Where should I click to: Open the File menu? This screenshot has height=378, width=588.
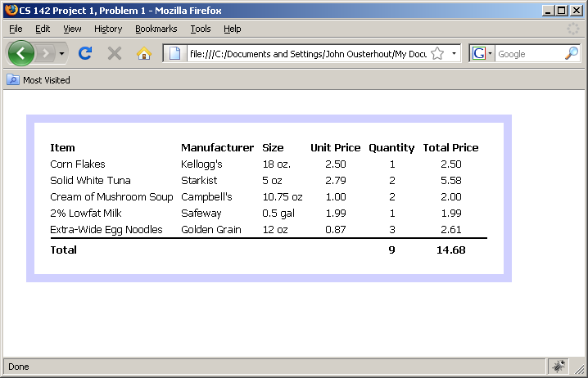(16, 29)
